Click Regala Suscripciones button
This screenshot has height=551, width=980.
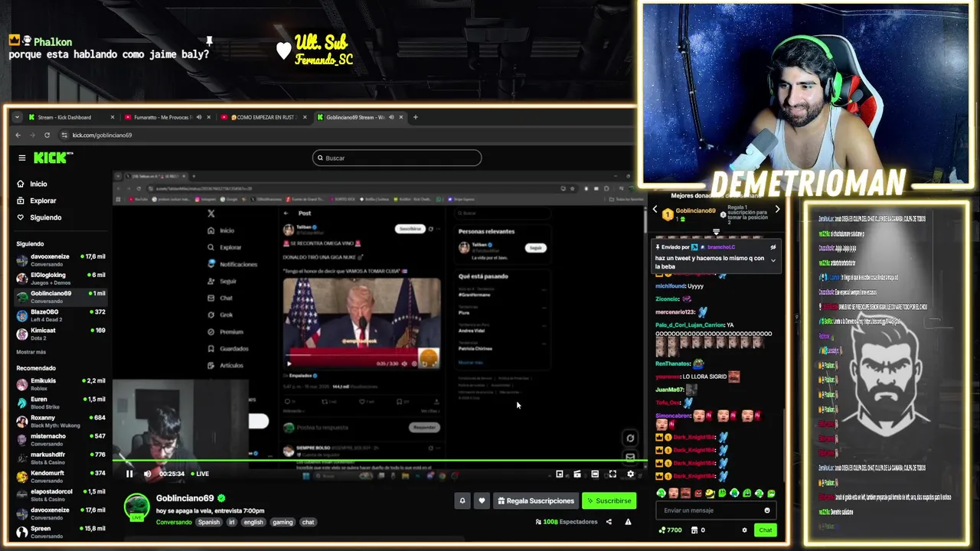click(x=535, y=500)
